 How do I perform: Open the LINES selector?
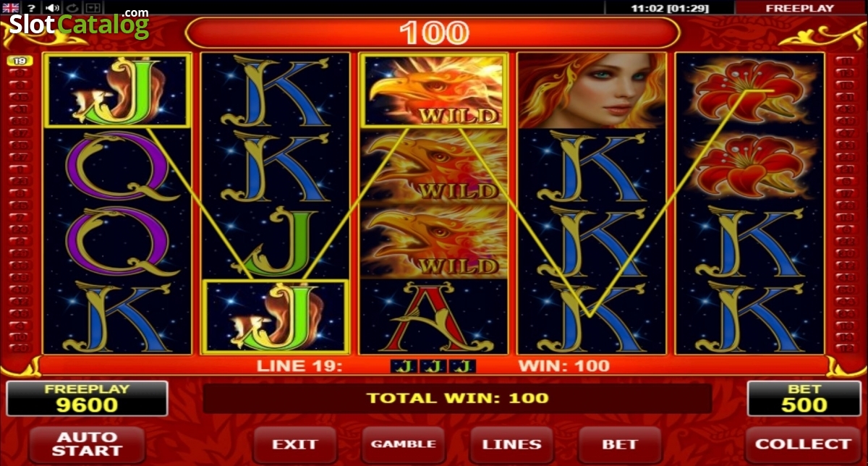tap(512, 444)
